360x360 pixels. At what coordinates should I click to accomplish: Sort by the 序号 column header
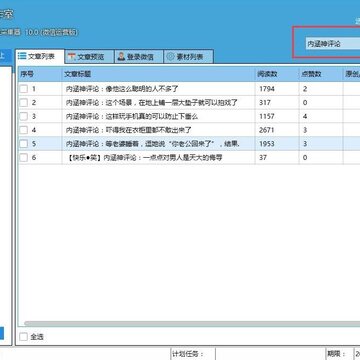40,74
